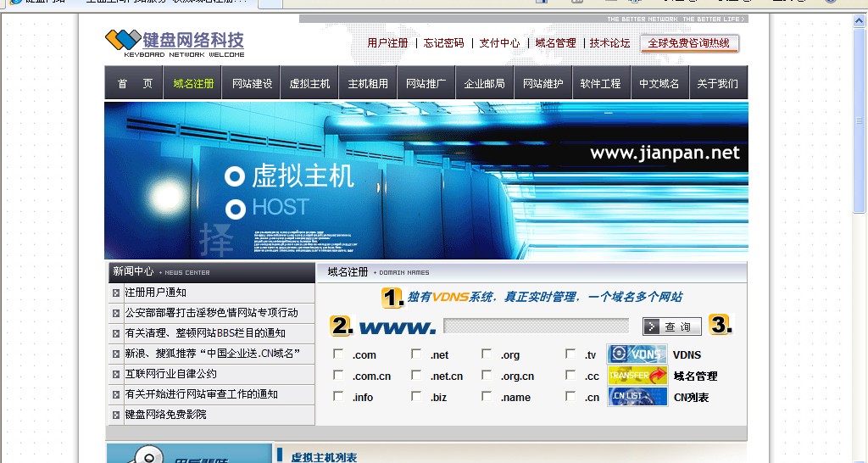868x463 pixels.
Task: Check the .tv domain checkbox
Action: (x=570, y=354)
